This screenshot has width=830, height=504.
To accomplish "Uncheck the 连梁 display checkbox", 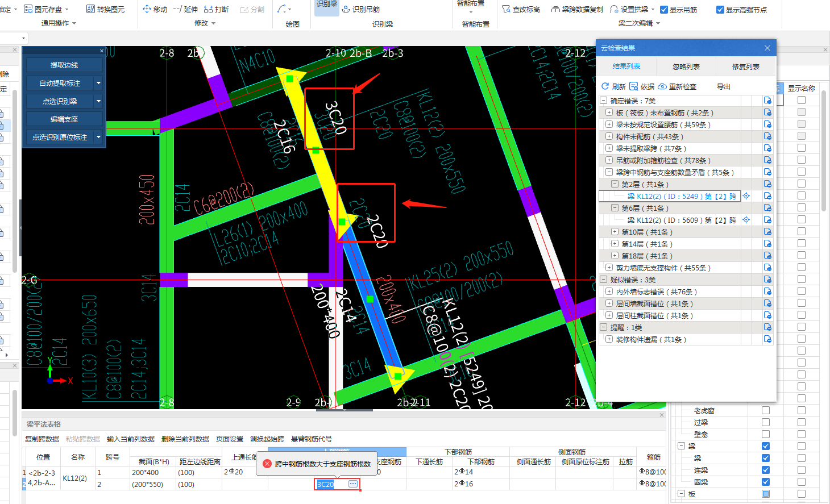I will tap(766, 470).
